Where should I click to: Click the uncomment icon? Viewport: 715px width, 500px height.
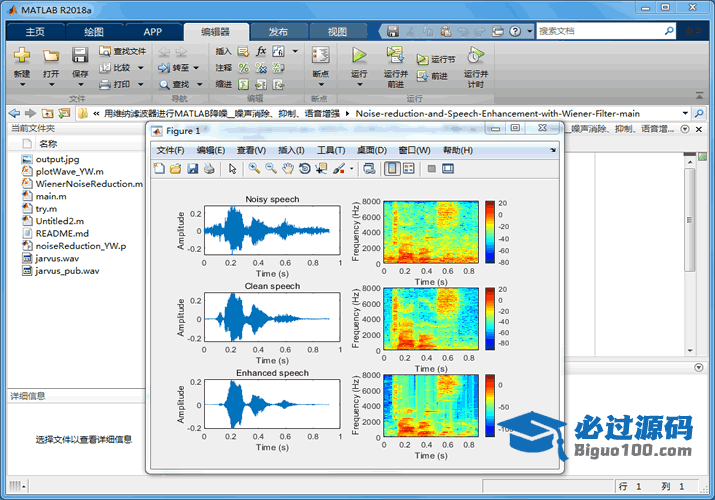coord(261,68)
